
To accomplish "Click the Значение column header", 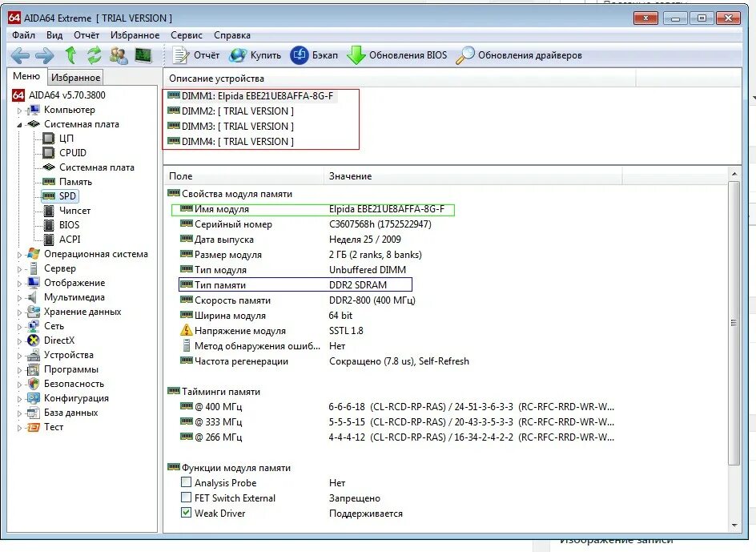I will click(x=473, y=176).
